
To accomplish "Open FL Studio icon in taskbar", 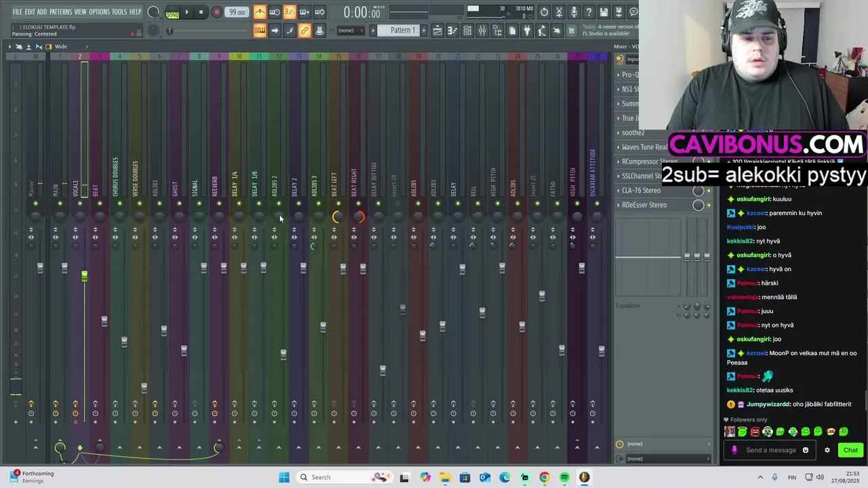I will click(x=584, y=477).
